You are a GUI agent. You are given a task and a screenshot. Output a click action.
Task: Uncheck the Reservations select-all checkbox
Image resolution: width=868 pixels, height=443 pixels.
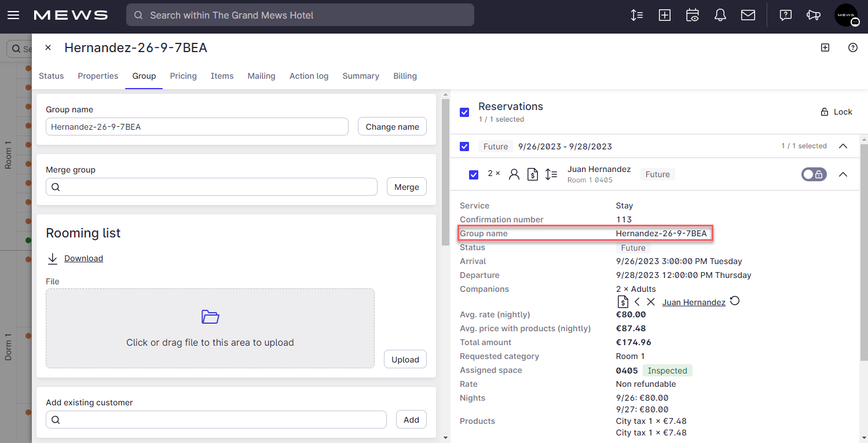464,112
